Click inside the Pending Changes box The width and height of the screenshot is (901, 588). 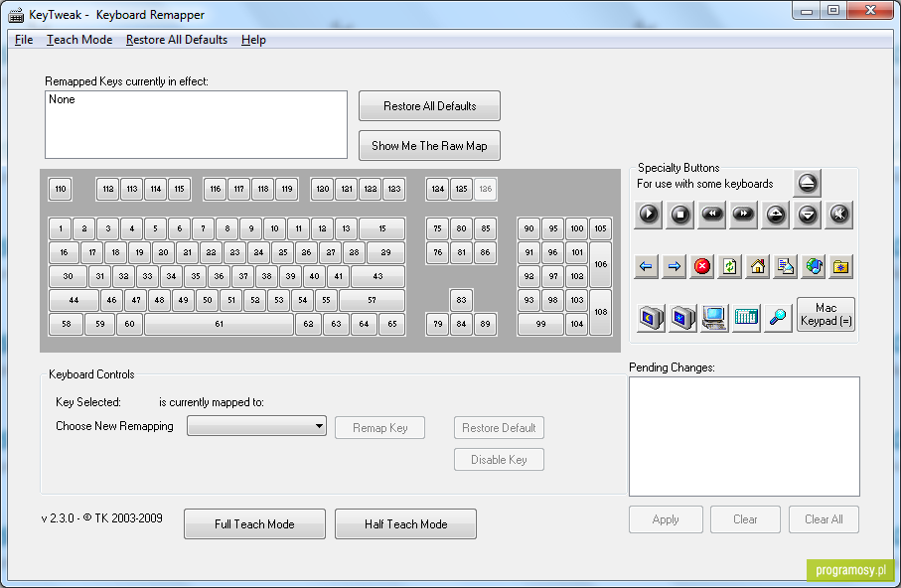pos(744,436)
